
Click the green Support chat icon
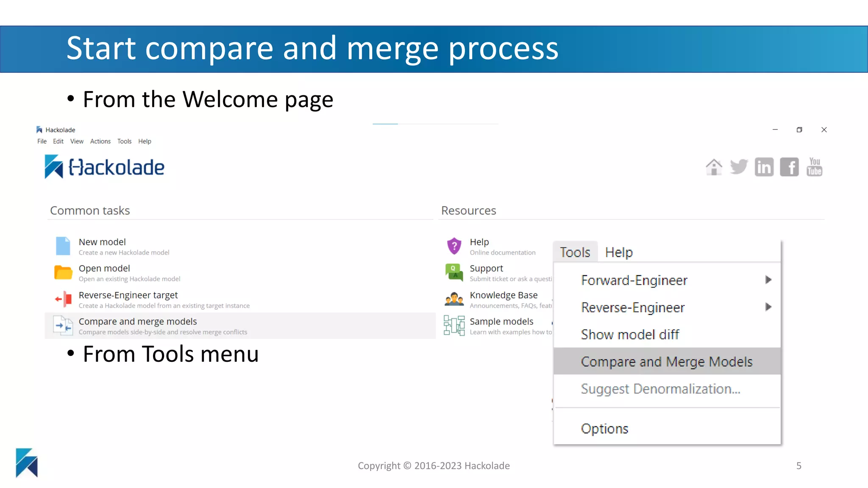[x=454, y=272]
